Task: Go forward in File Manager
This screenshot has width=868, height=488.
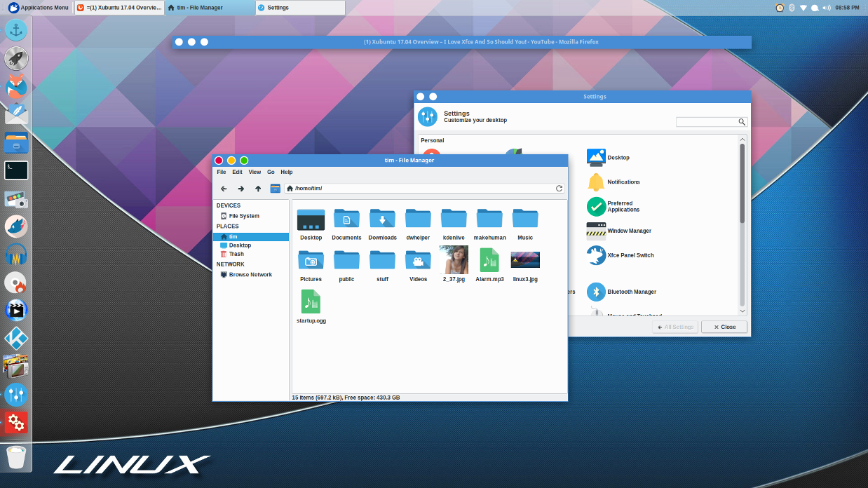Action: [x=240, y=189]
